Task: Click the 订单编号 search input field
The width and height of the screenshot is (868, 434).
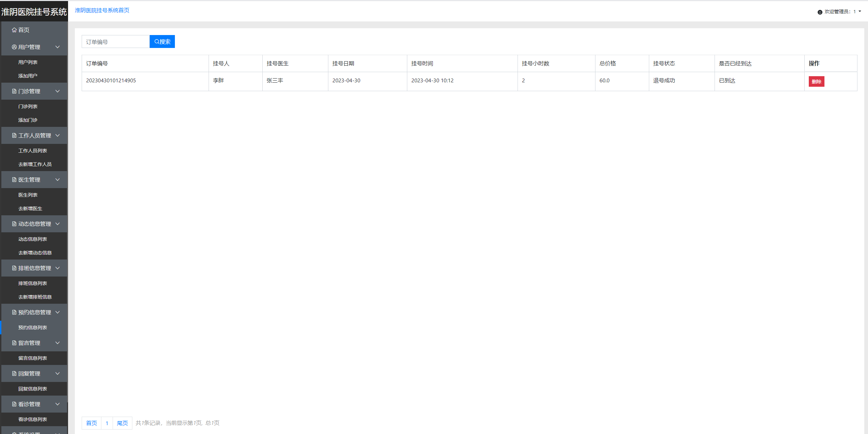Action: coord(115,42)
